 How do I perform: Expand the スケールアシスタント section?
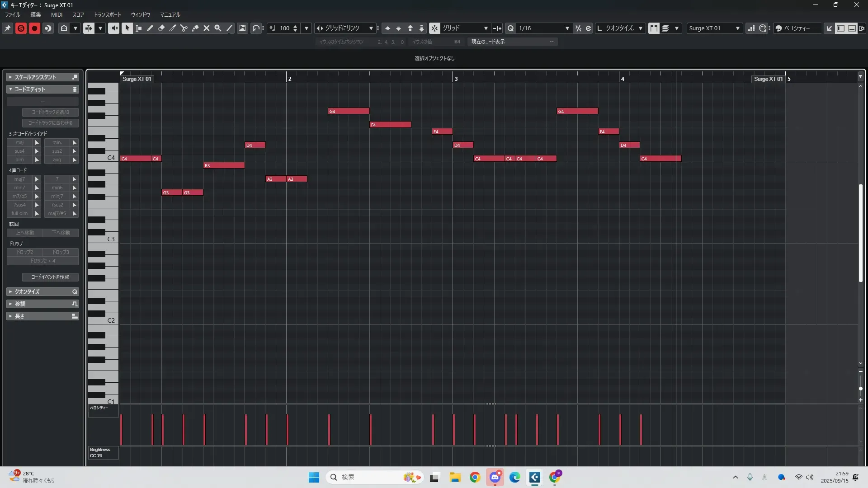point(10,77)
